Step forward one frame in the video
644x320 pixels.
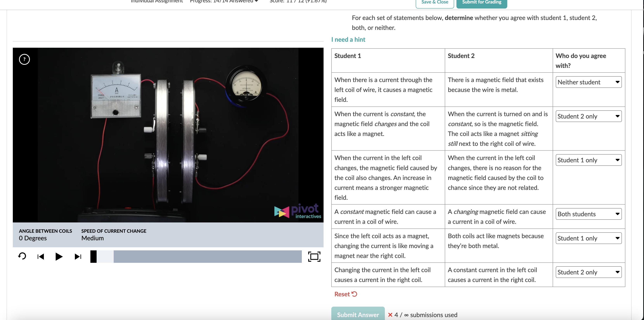(x=78, y=257)
